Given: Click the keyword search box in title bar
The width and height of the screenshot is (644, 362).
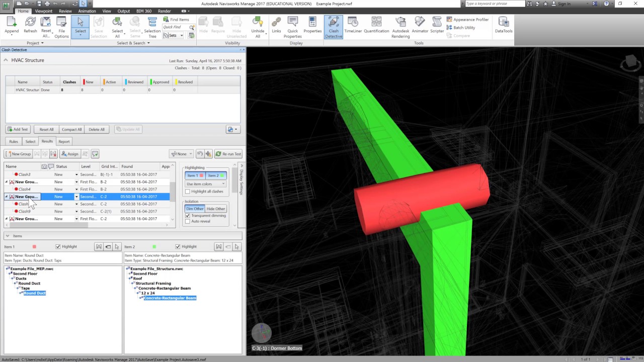Looking at the screenshot, I should click(495, 4).
